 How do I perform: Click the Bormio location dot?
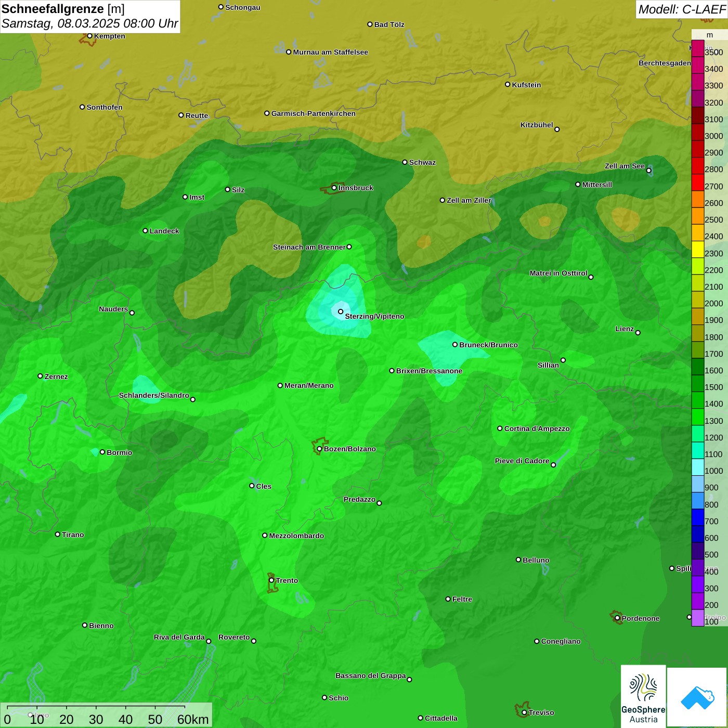pyautogui.click(x=102, y=452)
